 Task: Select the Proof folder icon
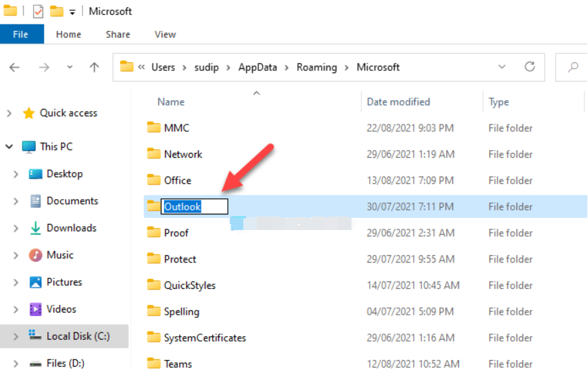coord(153,232)
